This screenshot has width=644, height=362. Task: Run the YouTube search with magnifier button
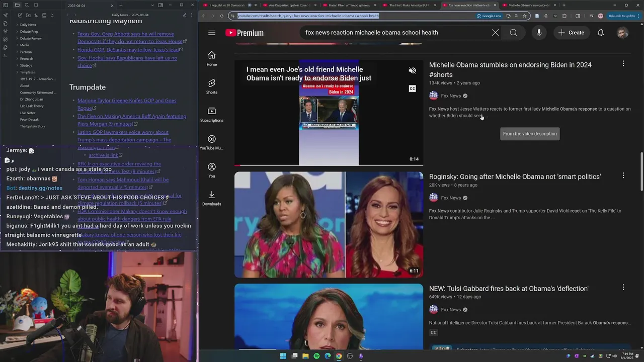513,33
